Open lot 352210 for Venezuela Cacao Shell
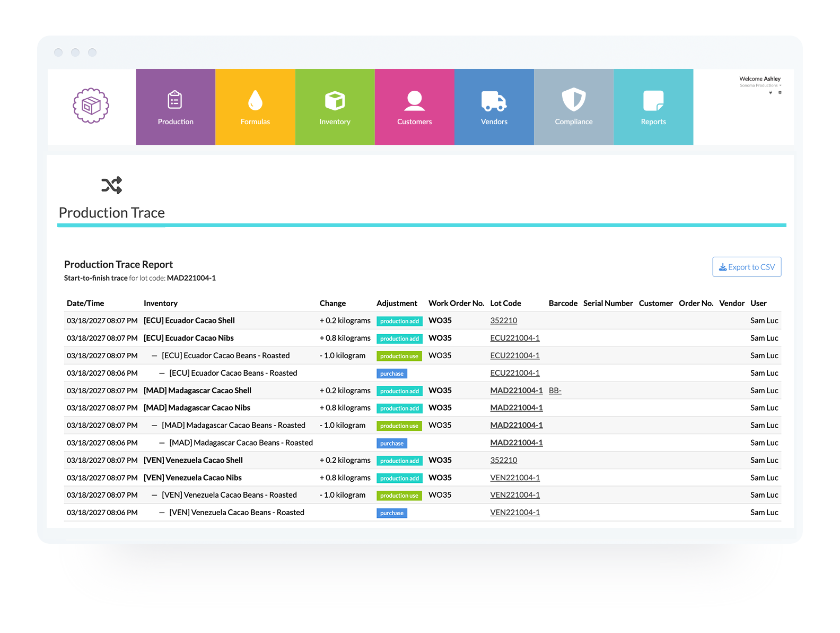The height and width of the screenshot is (633, 840). pos(503,460)
